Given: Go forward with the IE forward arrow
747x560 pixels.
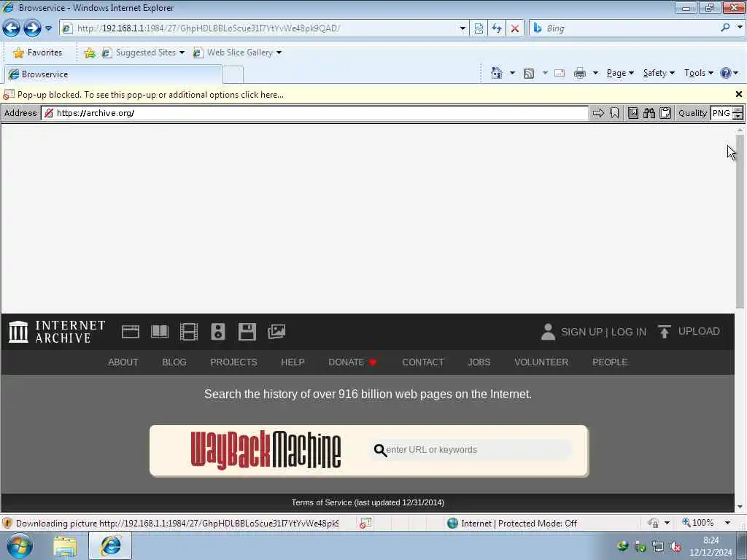Looking at the screenshot, I should (x=32, y=28).
